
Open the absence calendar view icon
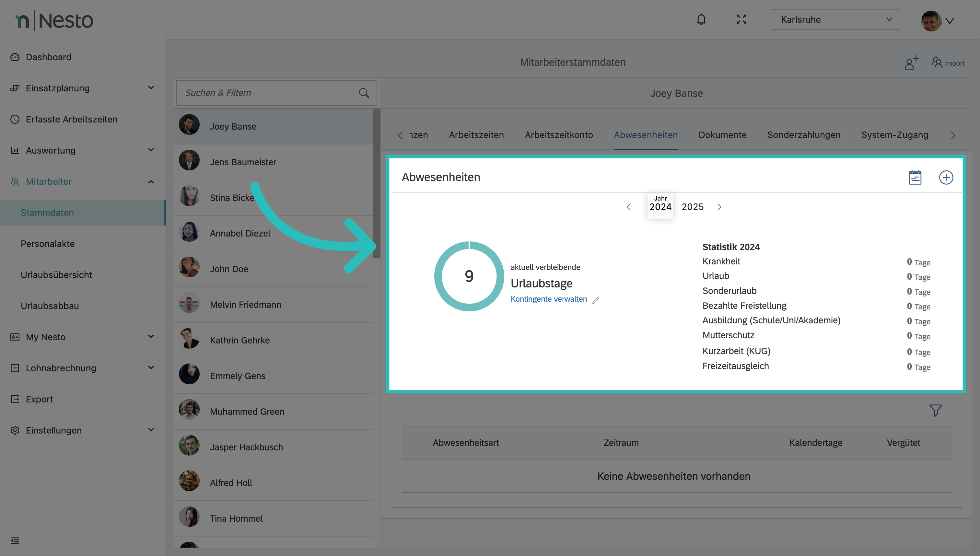click(915, 178)
